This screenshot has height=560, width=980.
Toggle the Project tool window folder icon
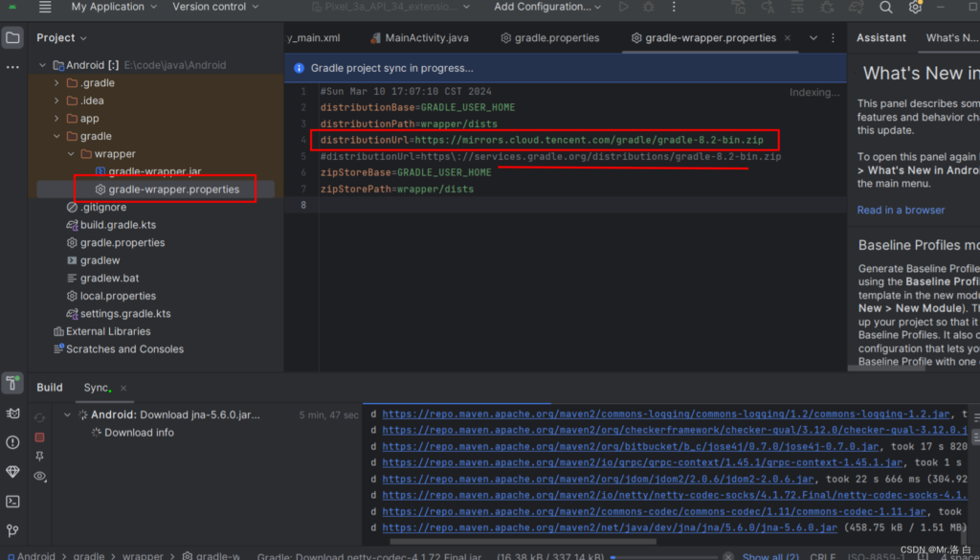[12, 38]
